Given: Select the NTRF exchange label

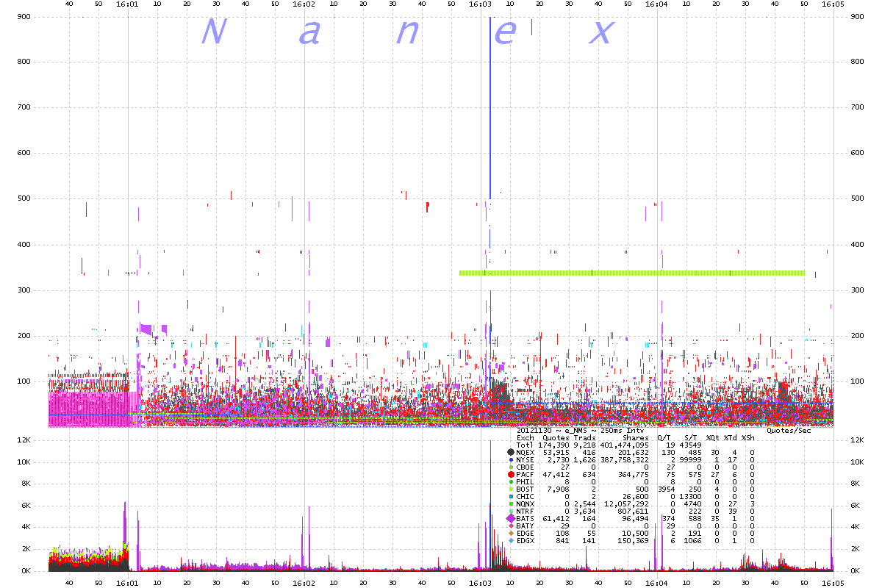Looking at the screenshot, I should point(526,512).
